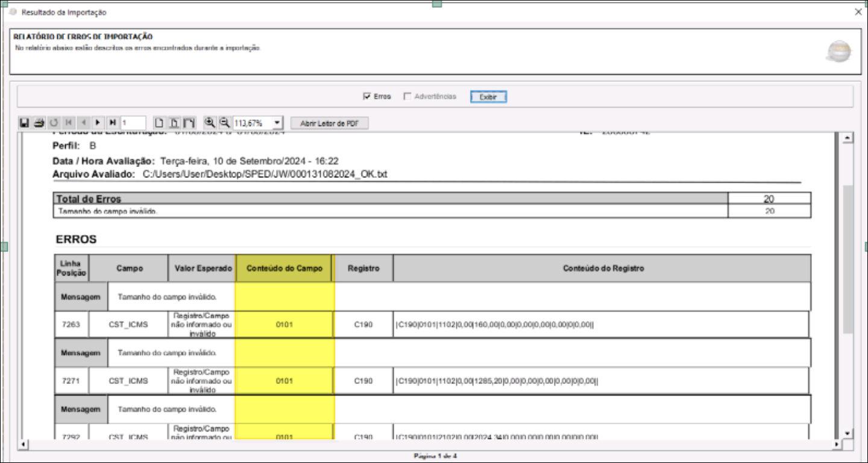Viewport: 868px width, 463px height.
Task: Click the horizontal scrollbar right arrow
Action: [837, 444]
